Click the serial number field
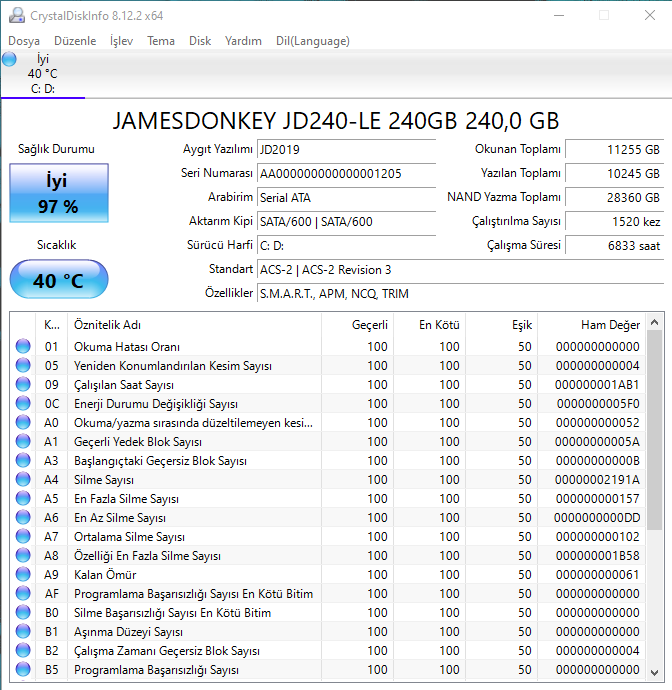 pyautogui.click(x=346, y=173)
